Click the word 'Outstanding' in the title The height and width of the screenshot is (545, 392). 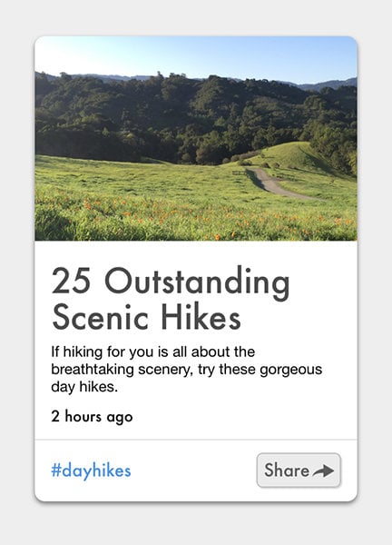pos(197,282)
